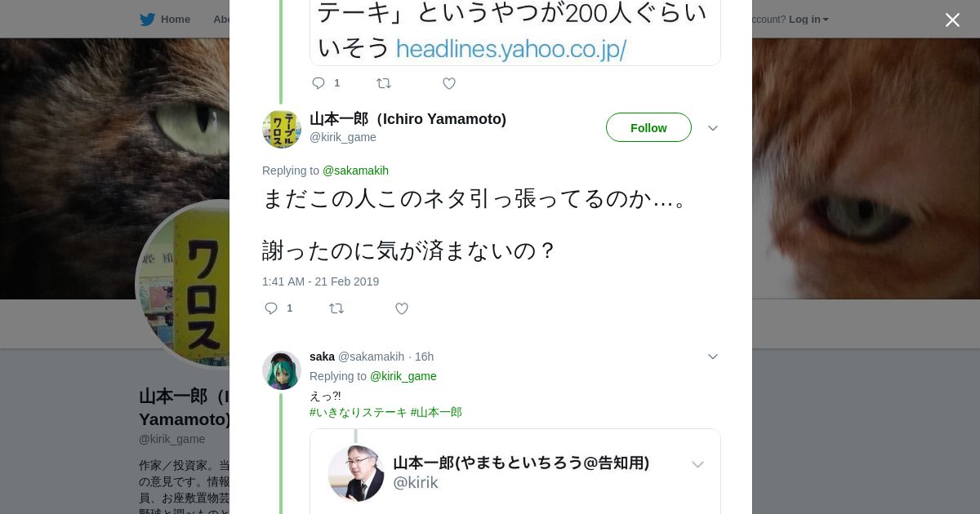Open @sakamakih profile from Replying to
Viewport: 980px width, 514px height.
point(355,171)
